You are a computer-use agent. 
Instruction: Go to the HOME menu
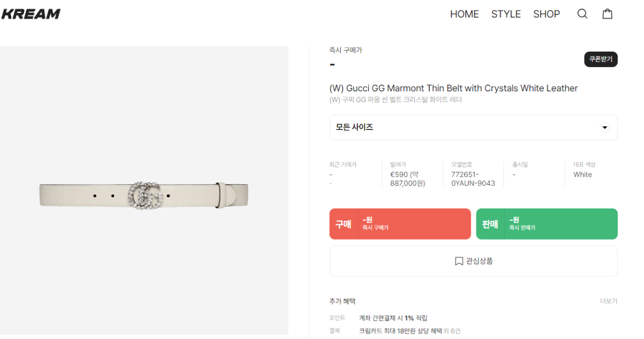click(464, 14)
